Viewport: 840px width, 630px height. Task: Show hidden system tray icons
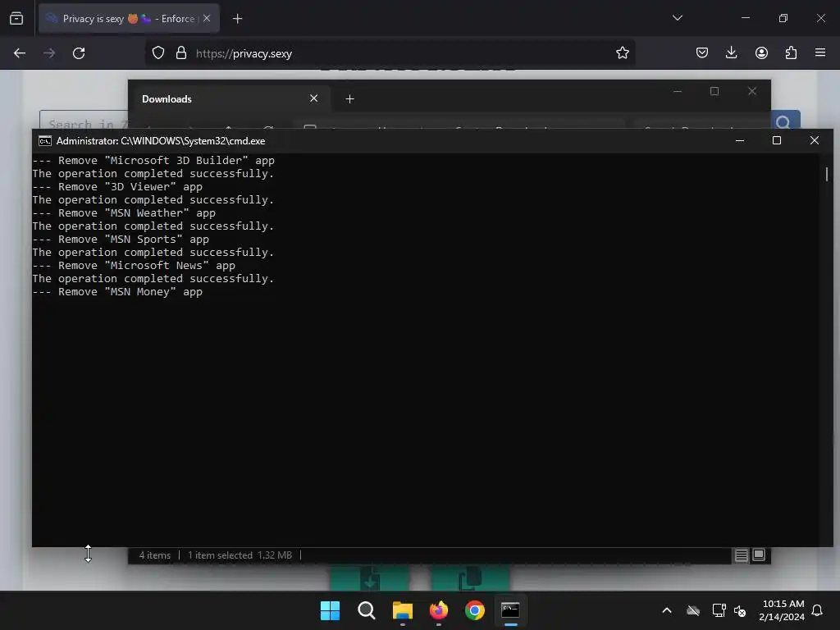pyautogui.click(x=667, y=610)
